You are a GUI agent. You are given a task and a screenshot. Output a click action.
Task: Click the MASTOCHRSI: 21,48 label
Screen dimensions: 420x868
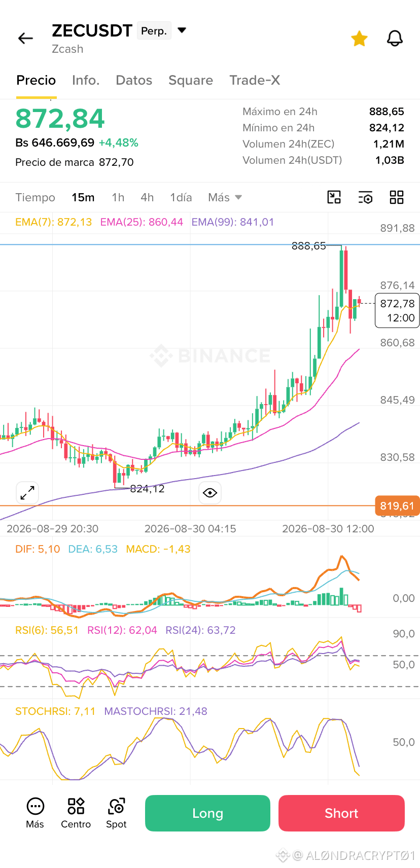tap(156, 711)
